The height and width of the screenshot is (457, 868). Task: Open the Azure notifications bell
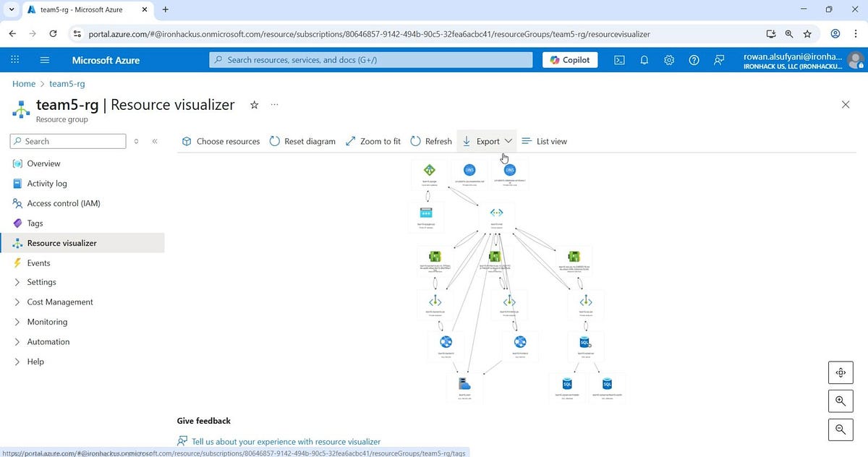coord(644,60)
